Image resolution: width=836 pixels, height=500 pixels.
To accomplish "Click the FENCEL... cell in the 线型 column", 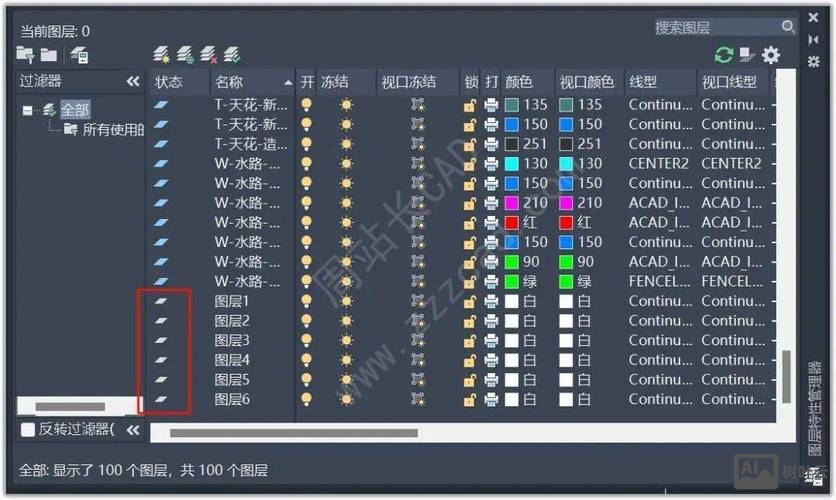I will (660, 281).
